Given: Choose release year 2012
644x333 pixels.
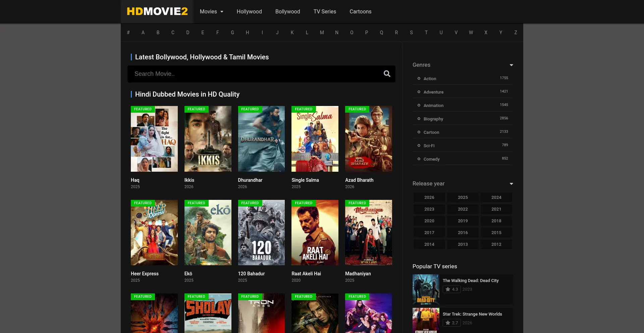Looking at the screenshot, I should coord(496,244).
